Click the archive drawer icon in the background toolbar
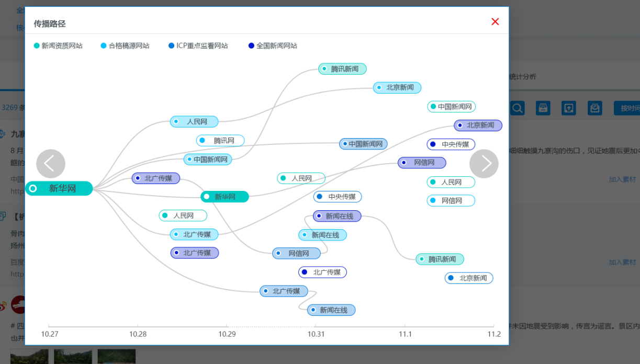This screenshot has width=640, height=364. [543, 108]
